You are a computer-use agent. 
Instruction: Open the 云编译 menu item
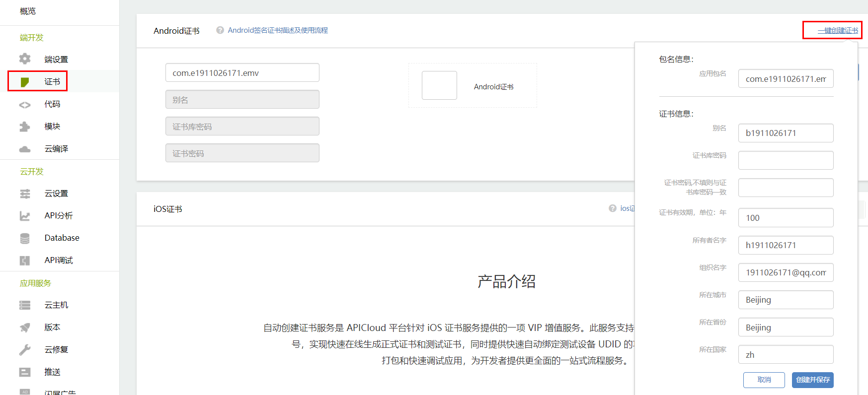coord(56,149)
